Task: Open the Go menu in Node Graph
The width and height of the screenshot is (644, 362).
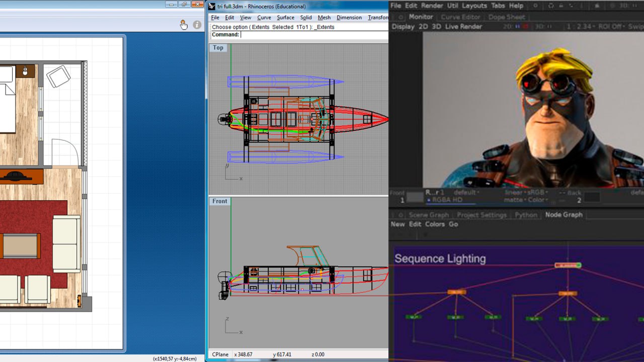Action: pyautogui.click(x=453, y=224)
